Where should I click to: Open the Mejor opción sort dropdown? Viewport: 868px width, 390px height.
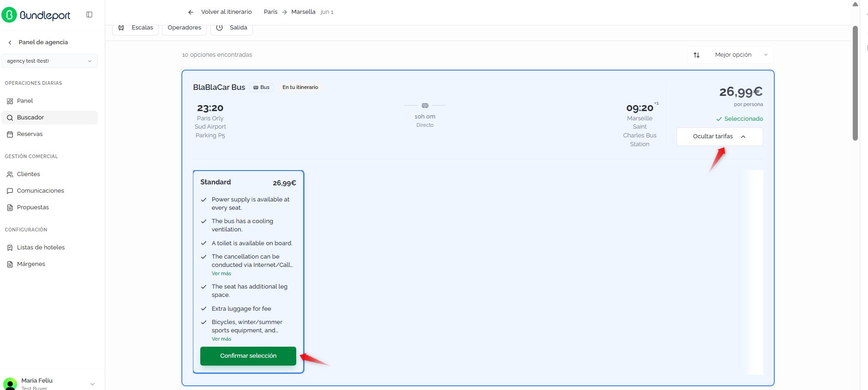click(x=730, y=55)
